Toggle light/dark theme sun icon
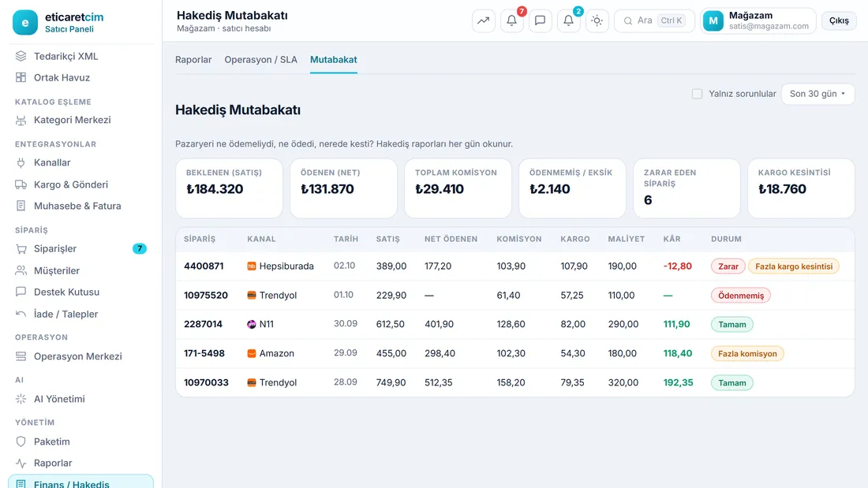 (x=597, y=20)
